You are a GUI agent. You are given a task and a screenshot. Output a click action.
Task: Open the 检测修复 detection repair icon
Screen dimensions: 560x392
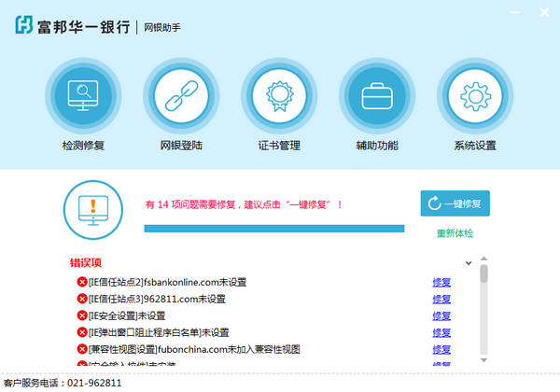[83, 96]
